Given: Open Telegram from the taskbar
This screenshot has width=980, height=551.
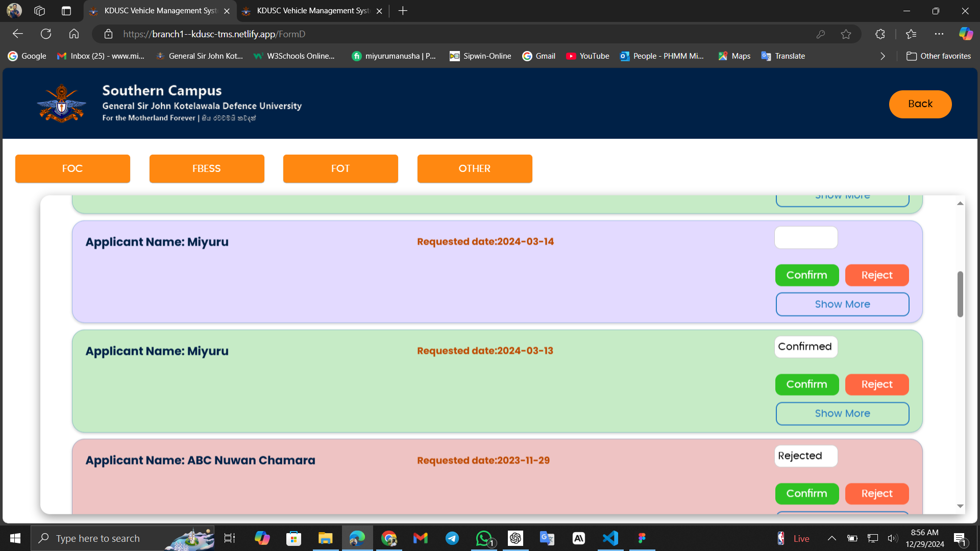Looking at the screenshot, I should (x=452, y=538).
